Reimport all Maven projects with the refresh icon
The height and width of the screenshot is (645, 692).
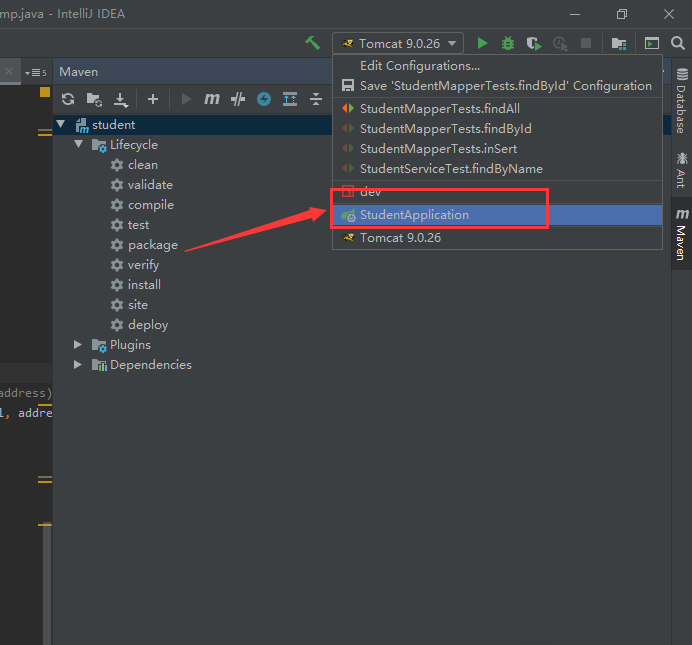(68, 99)
